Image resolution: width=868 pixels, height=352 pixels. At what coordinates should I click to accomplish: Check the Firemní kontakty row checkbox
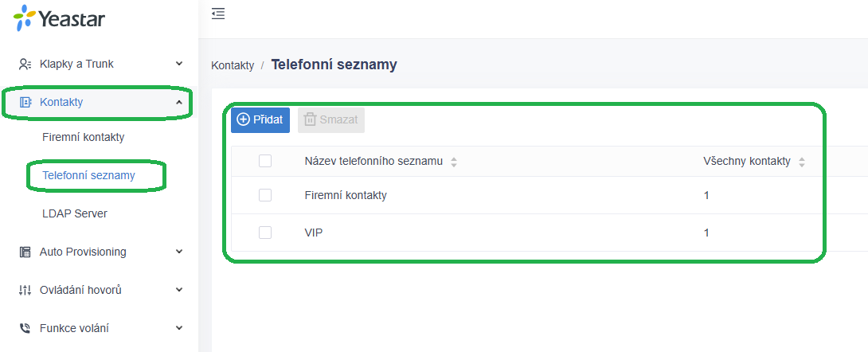point(265,195)
